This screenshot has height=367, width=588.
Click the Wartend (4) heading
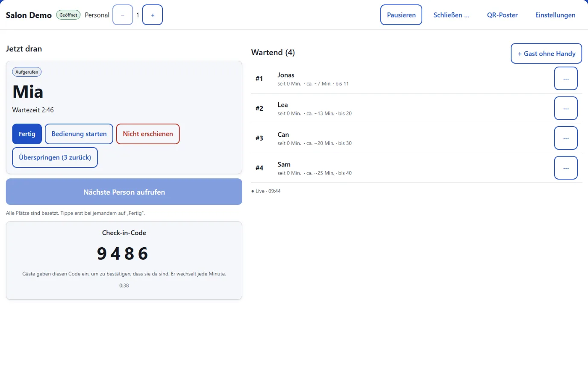click(273, 52)
